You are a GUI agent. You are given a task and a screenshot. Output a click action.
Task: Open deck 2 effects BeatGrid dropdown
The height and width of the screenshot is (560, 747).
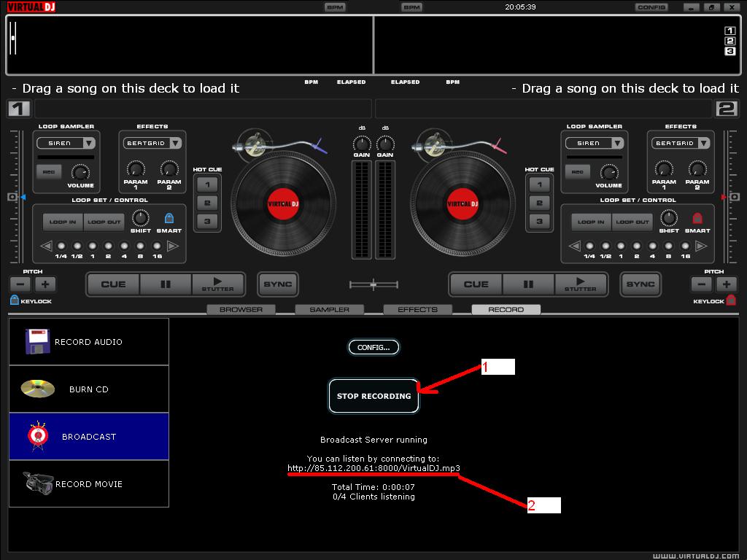704,143
